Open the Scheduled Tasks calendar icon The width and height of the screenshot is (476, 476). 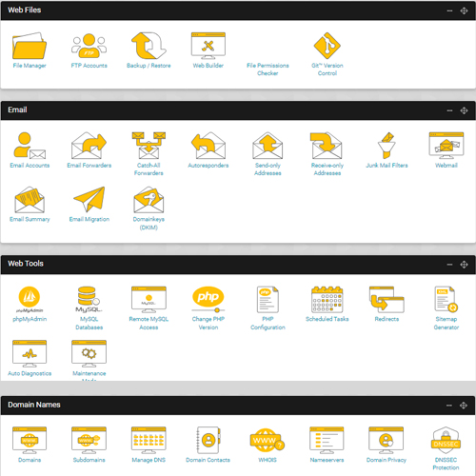click(x=327, y=299)
